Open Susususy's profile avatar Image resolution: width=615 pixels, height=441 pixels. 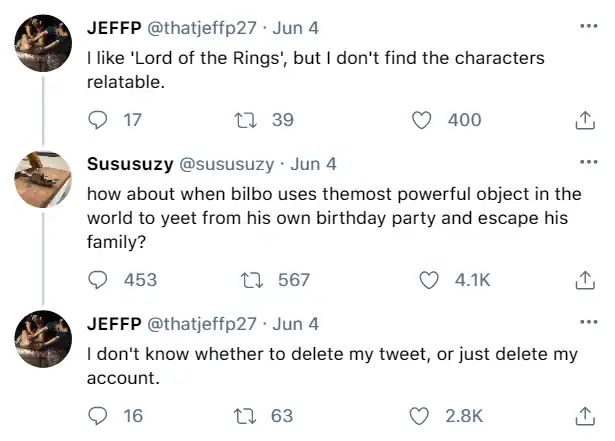[44, 182]
